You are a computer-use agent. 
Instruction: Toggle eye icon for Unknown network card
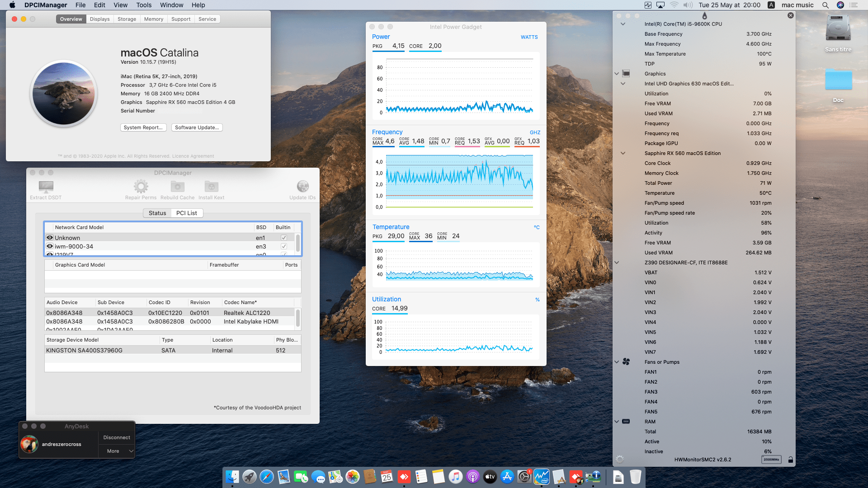pyautogui.click(x=50, y=238)
